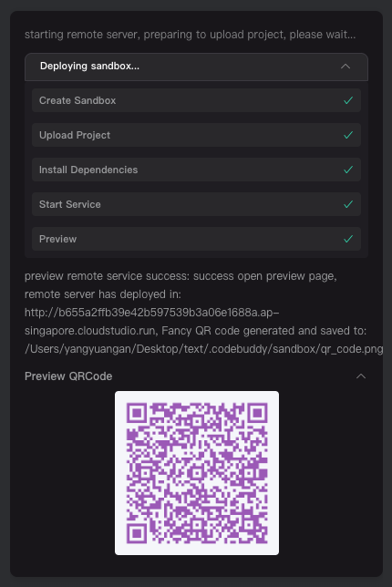Click the Deploying sandbox header bar
This screenshot has height=587, width=392.
pyautogui.click(x=196, y=67)
